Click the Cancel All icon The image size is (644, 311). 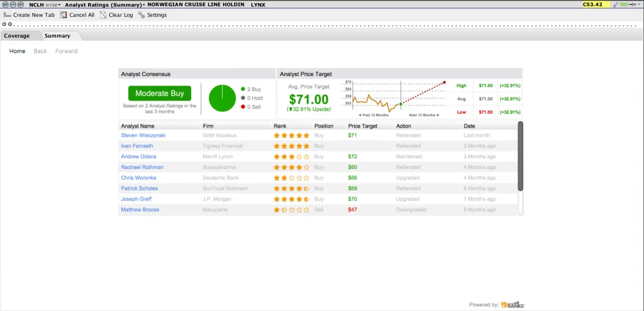coord(64,15)
